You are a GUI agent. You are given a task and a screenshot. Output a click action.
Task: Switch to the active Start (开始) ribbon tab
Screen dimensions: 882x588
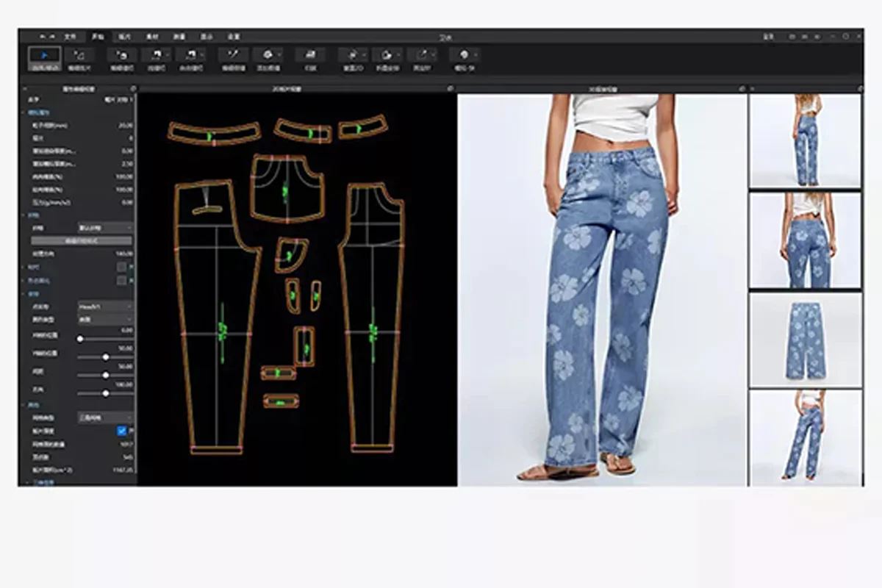click(x=98, y=36)
